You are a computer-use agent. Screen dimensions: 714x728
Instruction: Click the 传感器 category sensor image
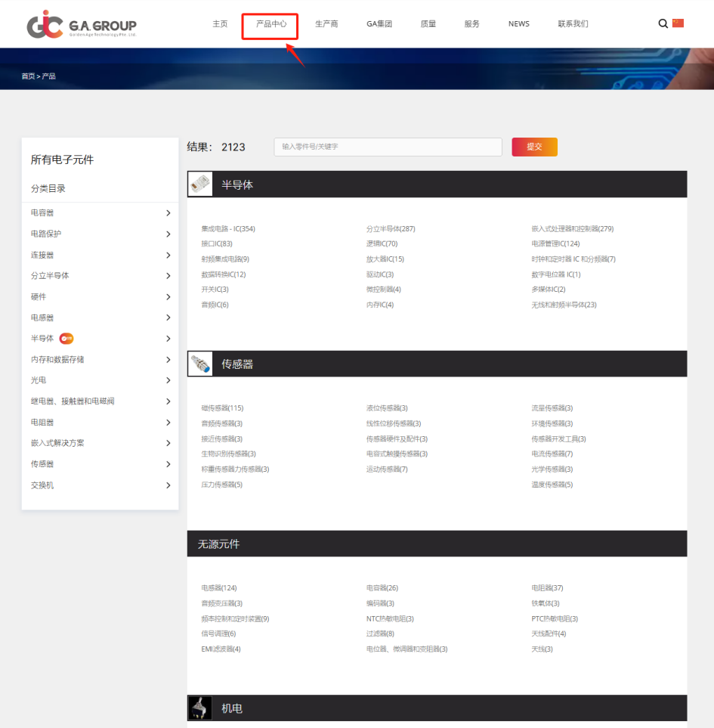coord(200,364)
